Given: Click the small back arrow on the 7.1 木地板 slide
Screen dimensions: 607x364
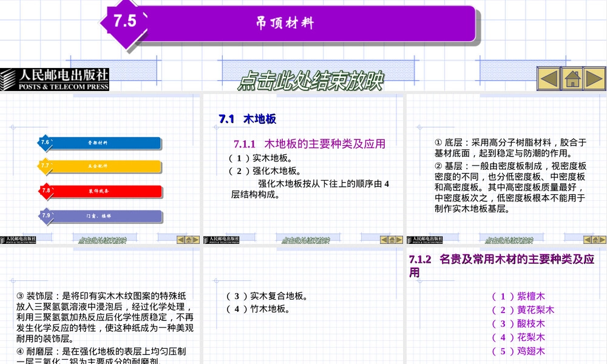Looking at the screenshot, I should point(384,240).
